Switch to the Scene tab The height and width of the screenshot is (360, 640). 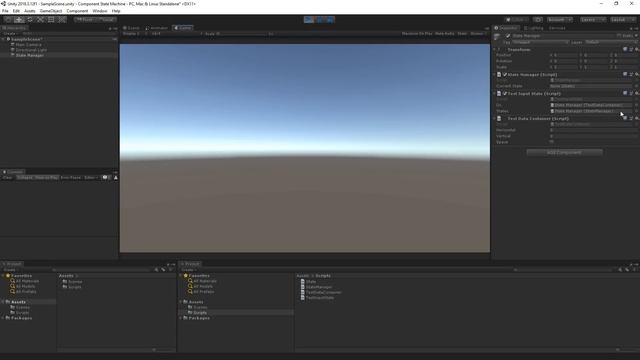pos(131,28)
